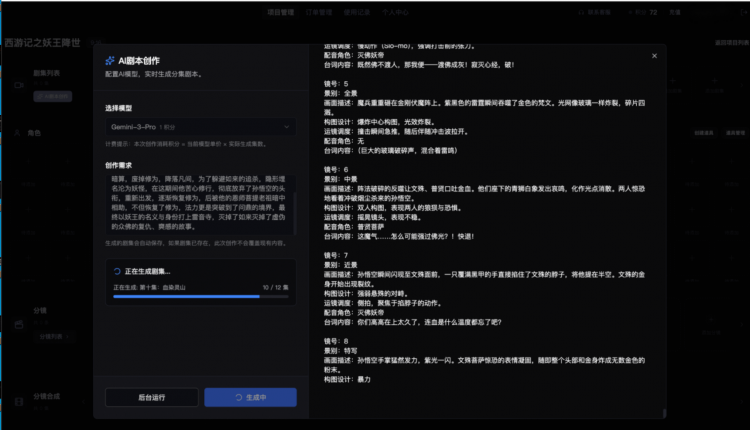Click the 构图设计：双人构图 line

coord(393,208)
